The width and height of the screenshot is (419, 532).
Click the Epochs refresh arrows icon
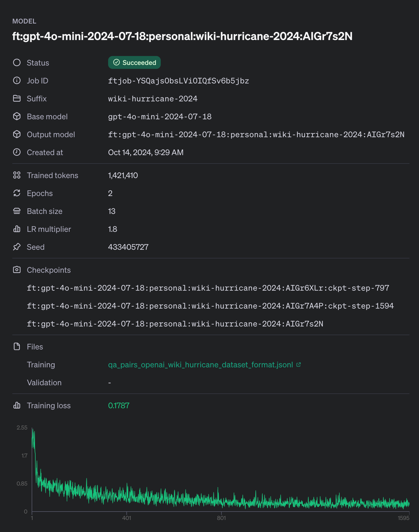pos(17,193)
